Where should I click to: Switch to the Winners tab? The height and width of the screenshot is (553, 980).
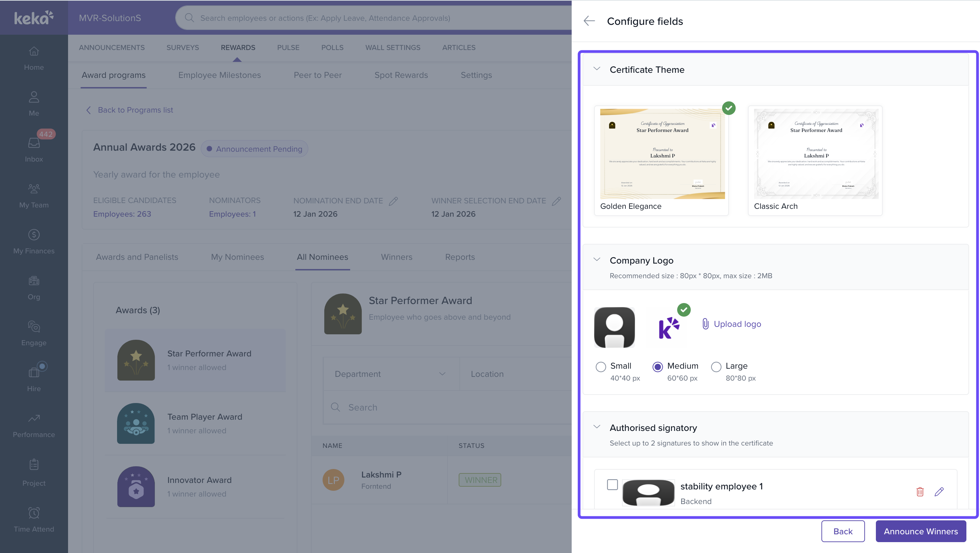[x=396, y=257]
